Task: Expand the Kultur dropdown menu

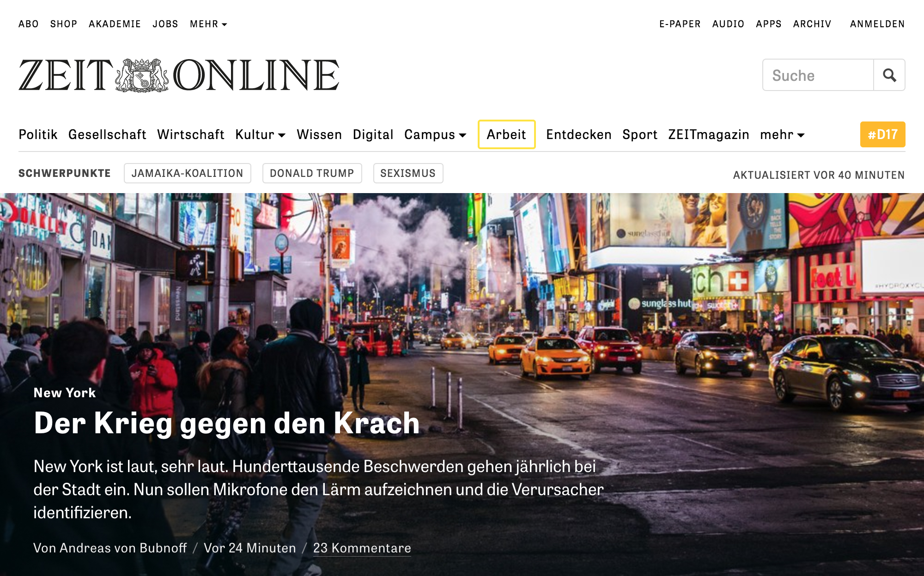Action: tap(261, 134)
